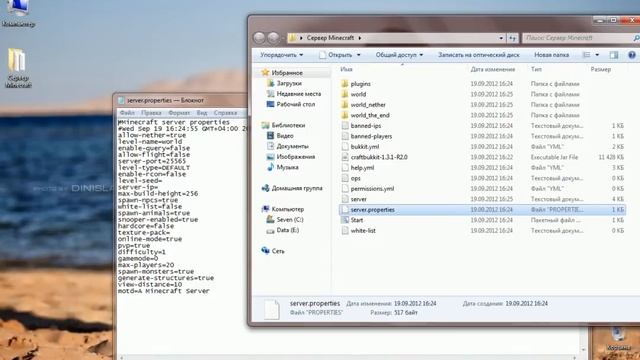Open the Справка menu in Notepad

coord(225,113)
